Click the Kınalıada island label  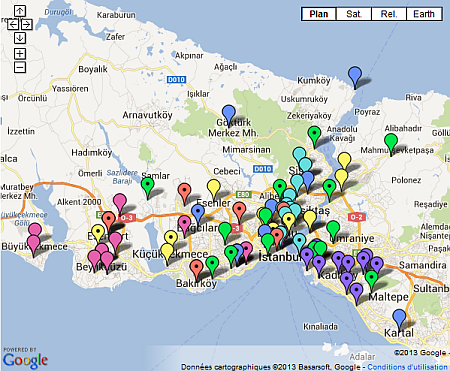coord(320,326)
